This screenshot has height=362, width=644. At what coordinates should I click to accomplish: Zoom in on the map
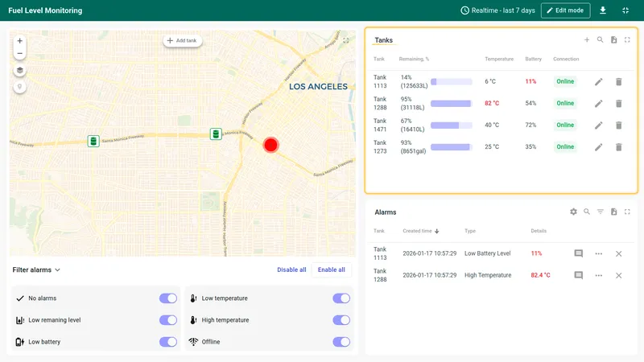(x=19, y=41)
